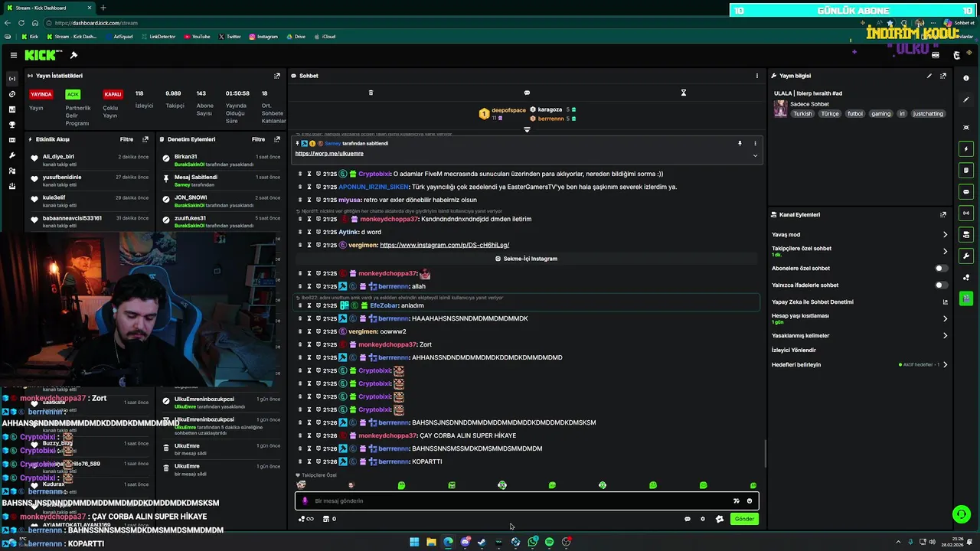The image size is (980, 551).
Task: Click the info icon in right sidebar
Action: coord(966,78)
